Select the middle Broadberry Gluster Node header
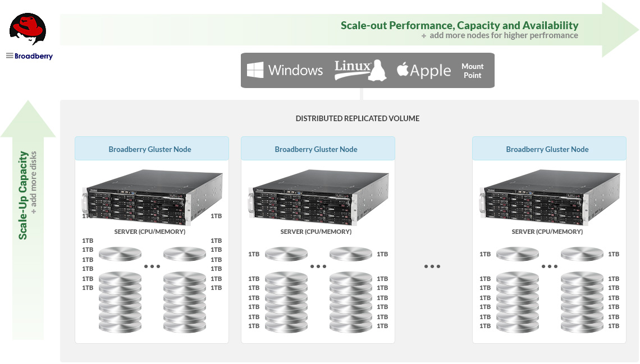The height and width of the screenshot is (364, 640). 318,149
